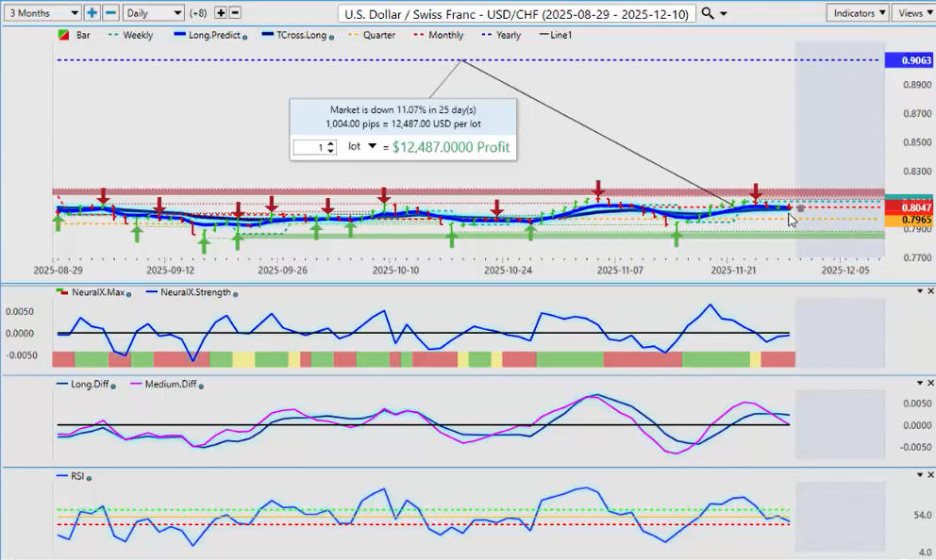Click the magnifying glass search icon
The height and width of the screenshot is (560, 936).
708,13
